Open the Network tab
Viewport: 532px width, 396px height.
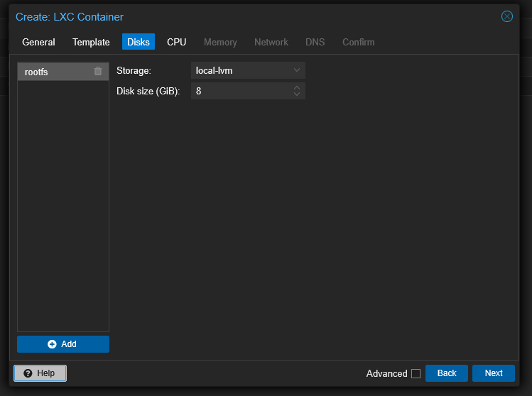271,42
